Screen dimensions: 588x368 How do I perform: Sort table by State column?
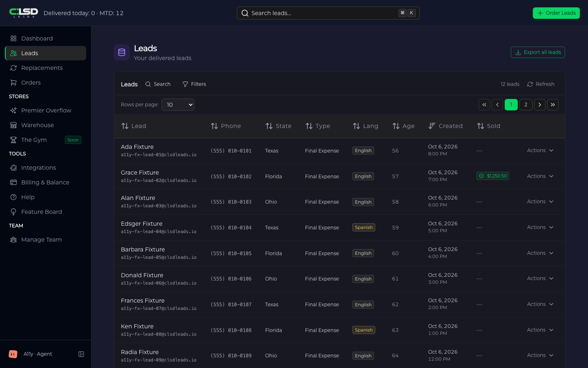click(x=278, y=126)
